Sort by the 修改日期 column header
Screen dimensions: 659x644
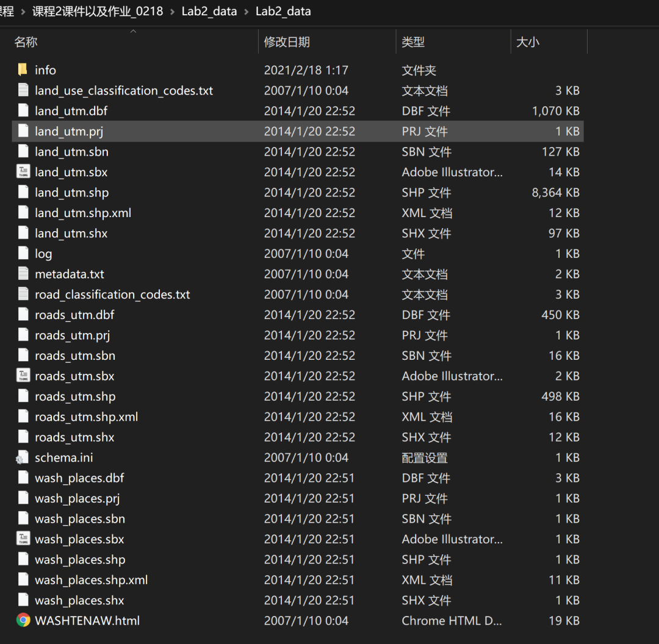287,42
